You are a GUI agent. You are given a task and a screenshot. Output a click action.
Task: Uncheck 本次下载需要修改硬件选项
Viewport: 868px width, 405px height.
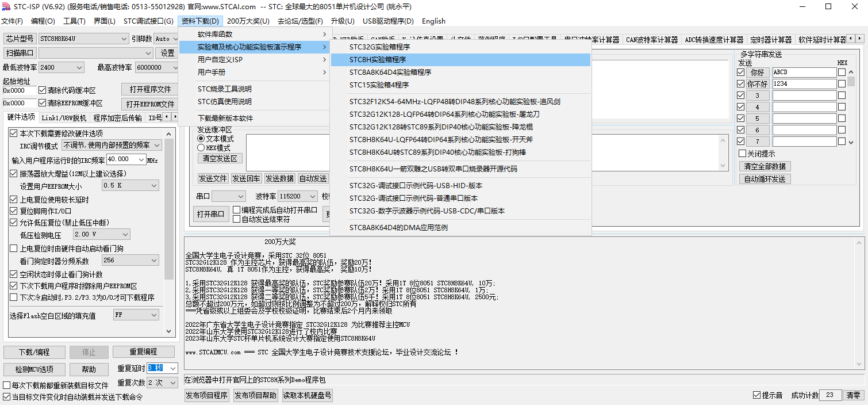point(14,133)
